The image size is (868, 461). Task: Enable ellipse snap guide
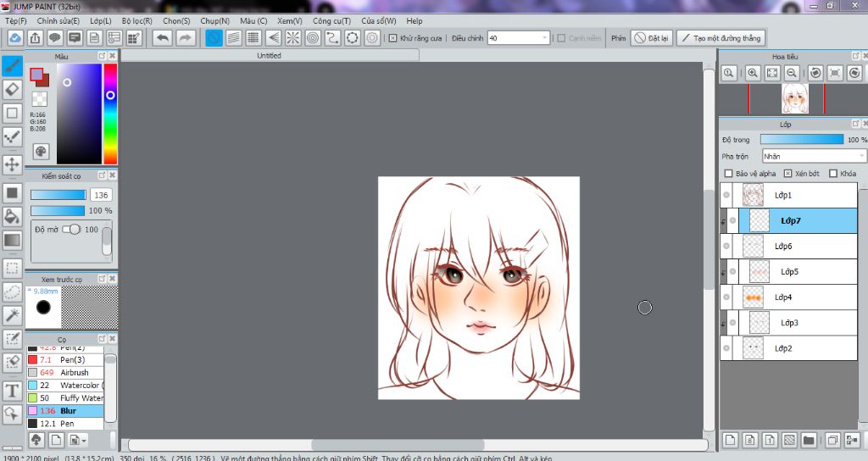352,38
